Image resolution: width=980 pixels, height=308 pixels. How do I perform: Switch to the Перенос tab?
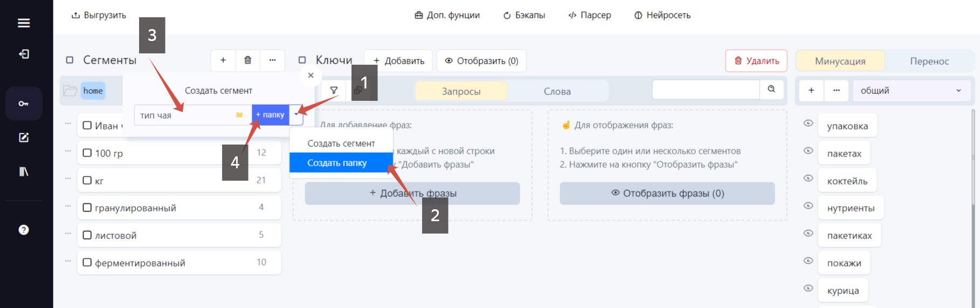929,61
